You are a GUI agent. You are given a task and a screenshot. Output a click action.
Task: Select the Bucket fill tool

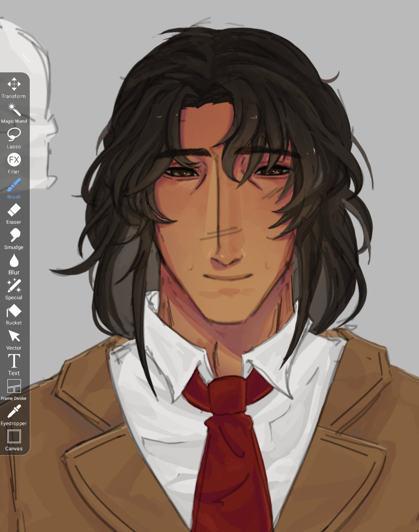[14, 315]
